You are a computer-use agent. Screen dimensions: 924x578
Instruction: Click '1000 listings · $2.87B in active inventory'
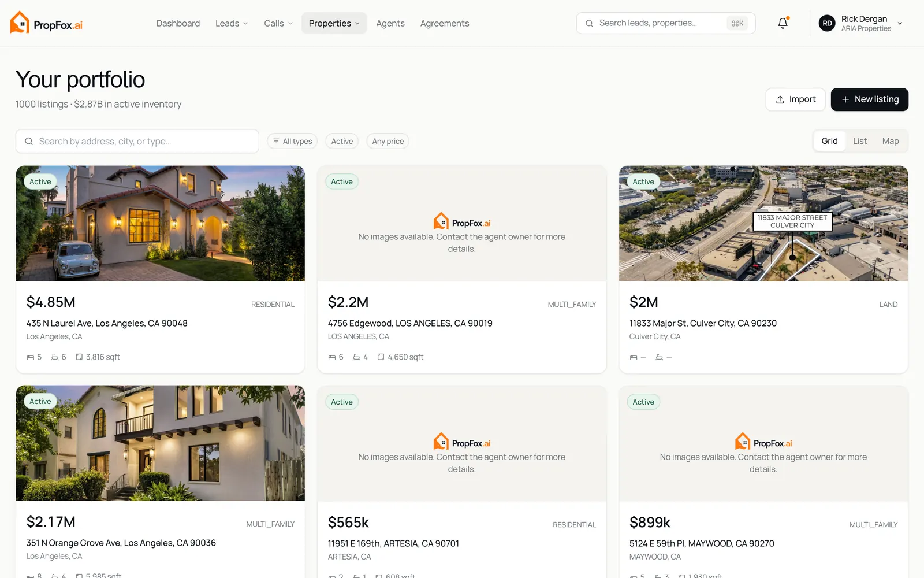pyautogui.click(x=98, y=104)
